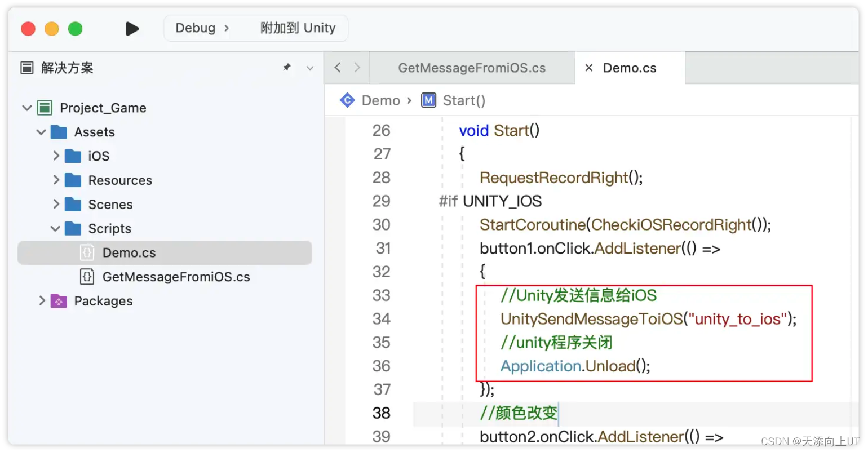Expand the iOS folder
The width and height of the screenshot is (868, 452).
click(x=56, y=156)
